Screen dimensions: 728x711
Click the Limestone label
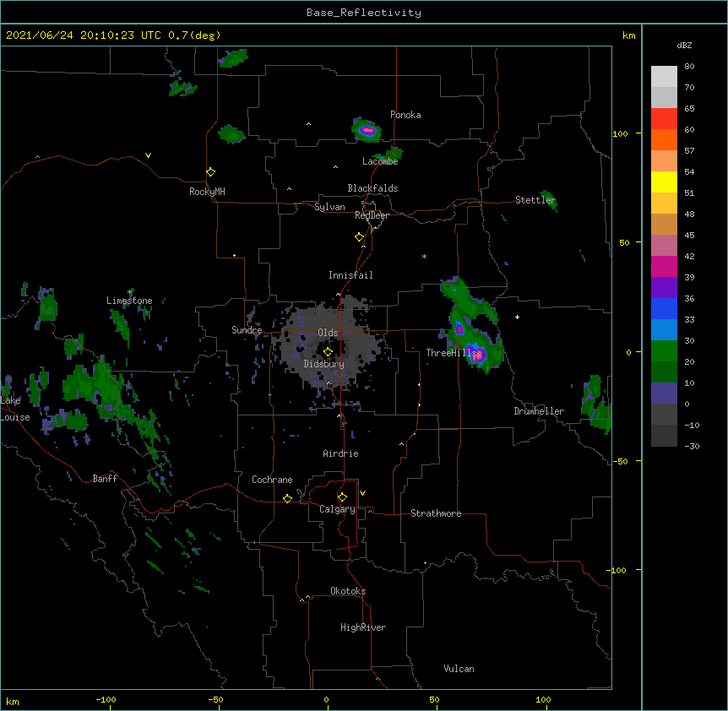129,301
